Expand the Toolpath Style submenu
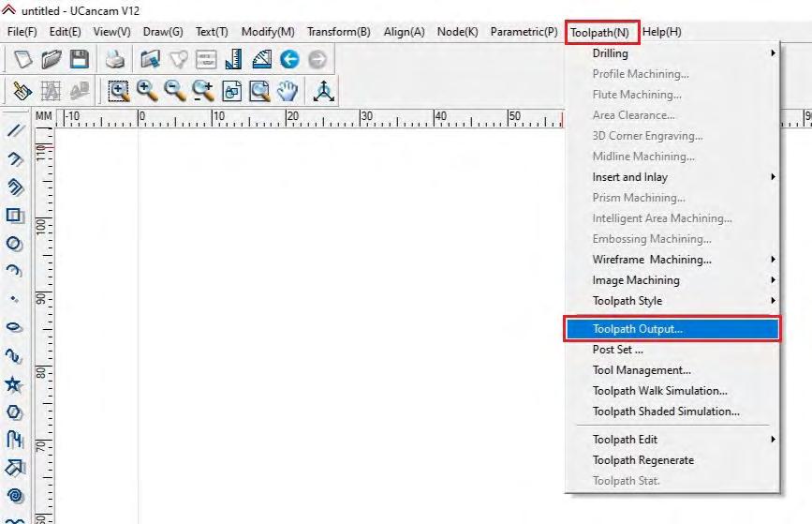The height and width of the screenshot is (524, 812). click(673, 301)
